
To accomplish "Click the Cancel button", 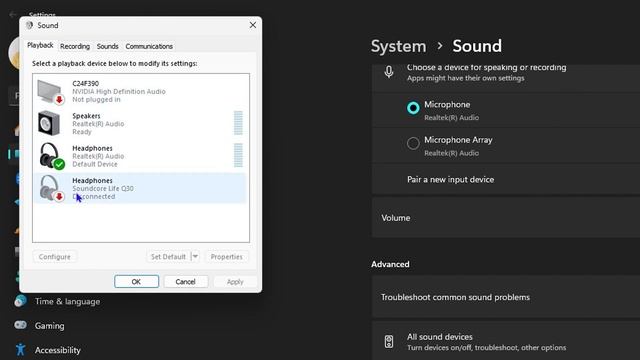I will 185,282.
